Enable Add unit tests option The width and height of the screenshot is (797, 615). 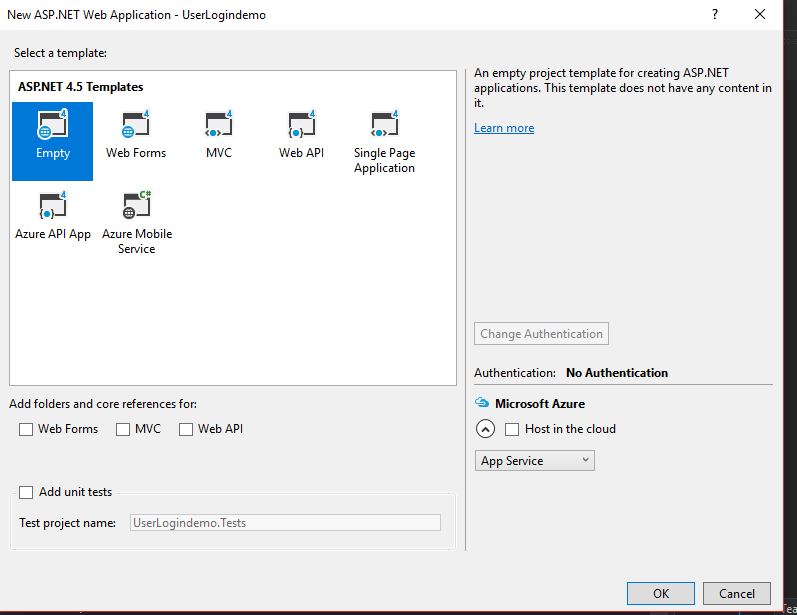(26, 492)
